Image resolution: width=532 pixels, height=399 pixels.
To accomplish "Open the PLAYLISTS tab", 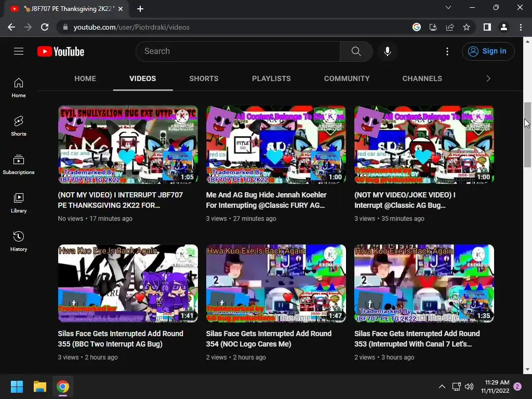I will click(271, 78).
